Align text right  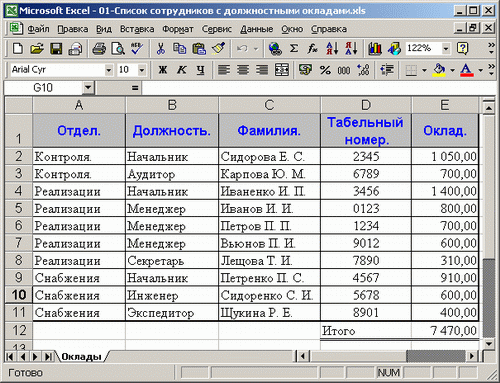pos(262,70)
